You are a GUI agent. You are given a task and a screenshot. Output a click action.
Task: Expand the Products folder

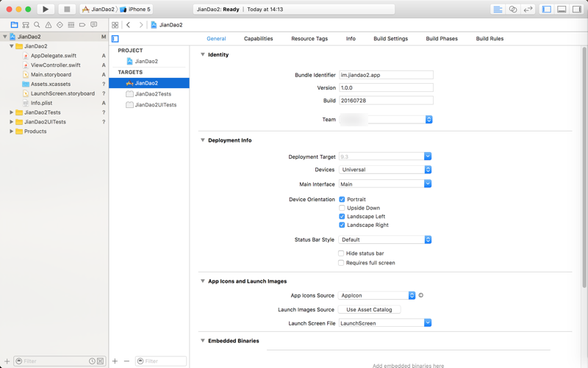(11, 131)
